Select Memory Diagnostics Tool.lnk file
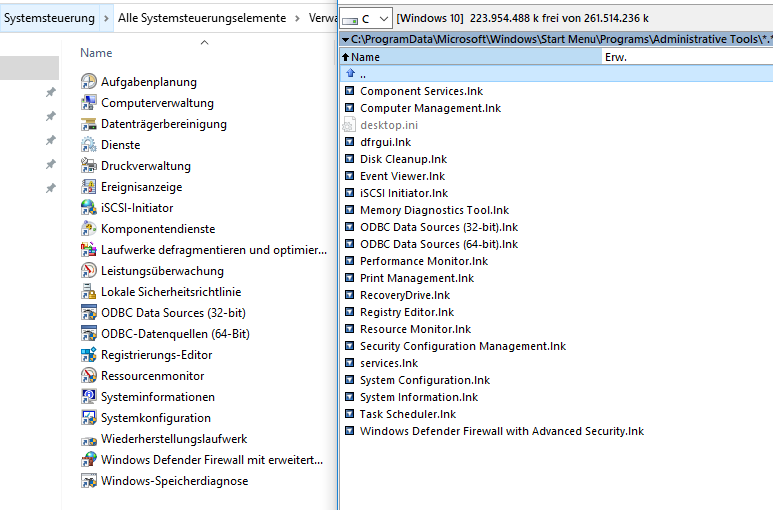773x510 pixels. tap(434, 210)
